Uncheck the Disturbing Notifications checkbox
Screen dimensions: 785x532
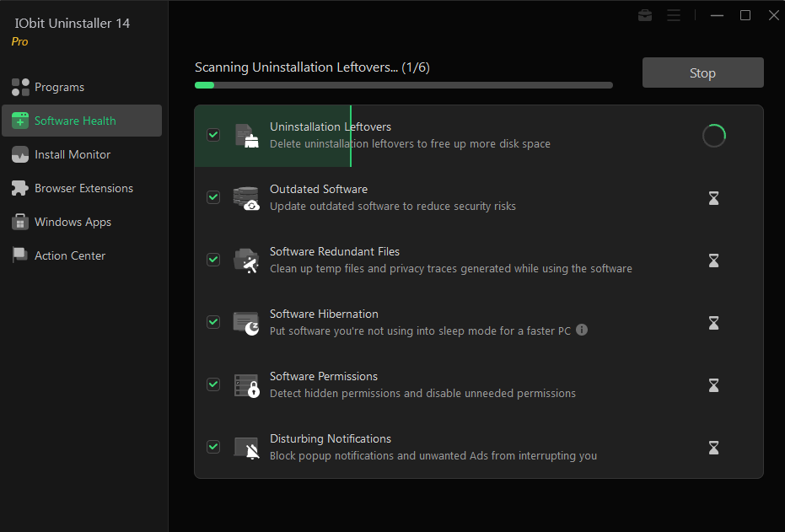click(x=213, y=446)
